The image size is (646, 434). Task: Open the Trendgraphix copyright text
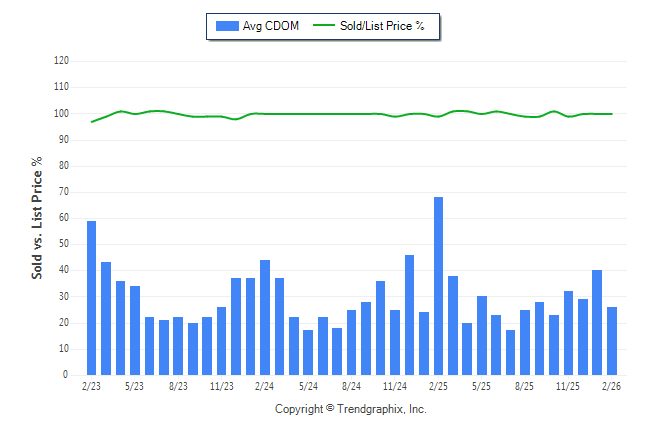click(x=350, y=409)
